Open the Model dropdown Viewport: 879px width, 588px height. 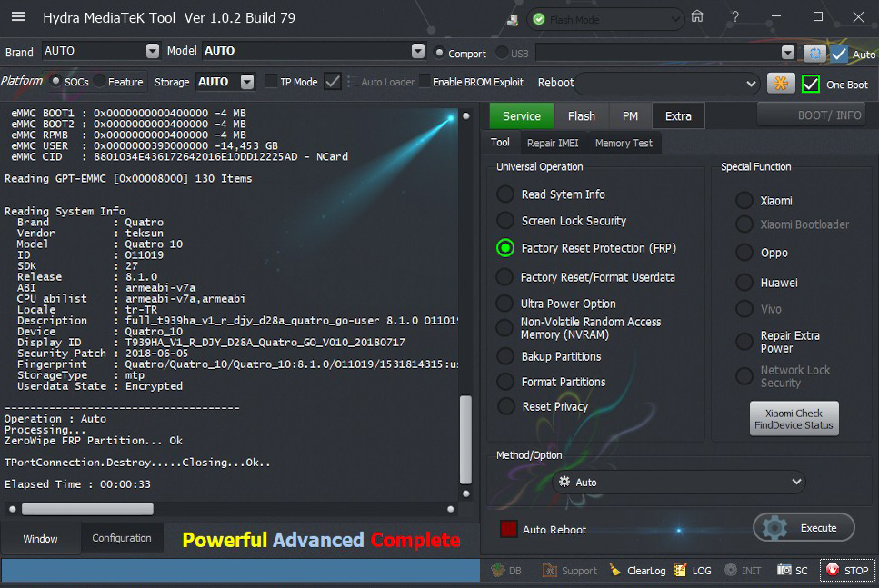[417, 51]
